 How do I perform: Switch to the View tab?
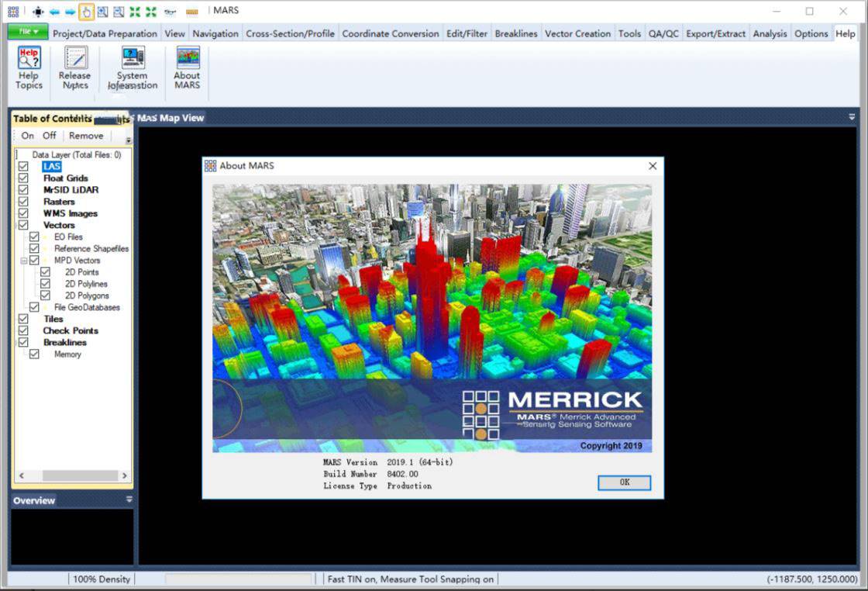point(175,34)
